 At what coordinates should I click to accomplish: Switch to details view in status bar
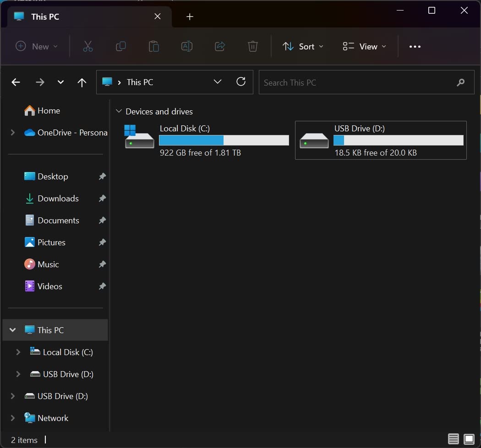click(x=453, y=439)
